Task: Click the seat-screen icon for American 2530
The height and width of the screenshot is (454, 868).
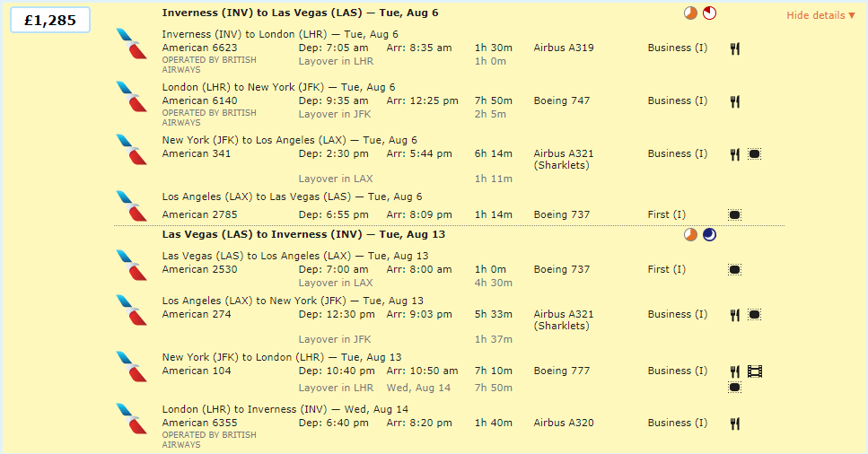Action: click(x=734, y=270)
